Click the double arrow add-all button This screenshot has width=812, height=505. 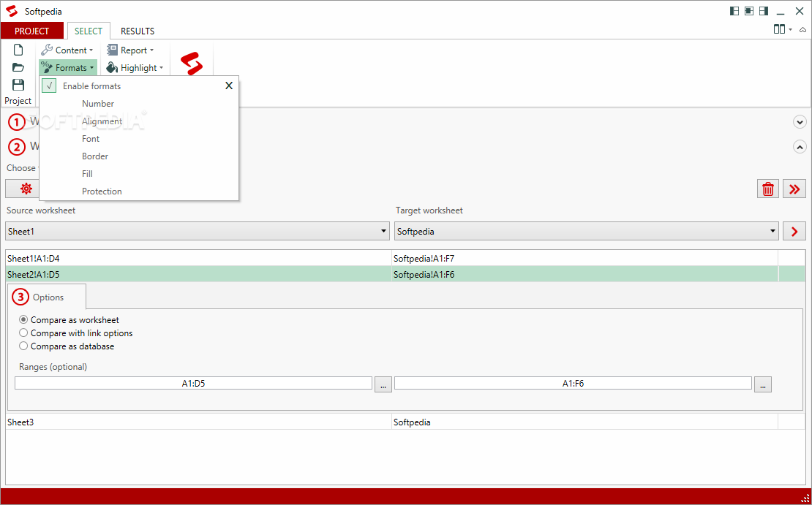tap(794, 189)
